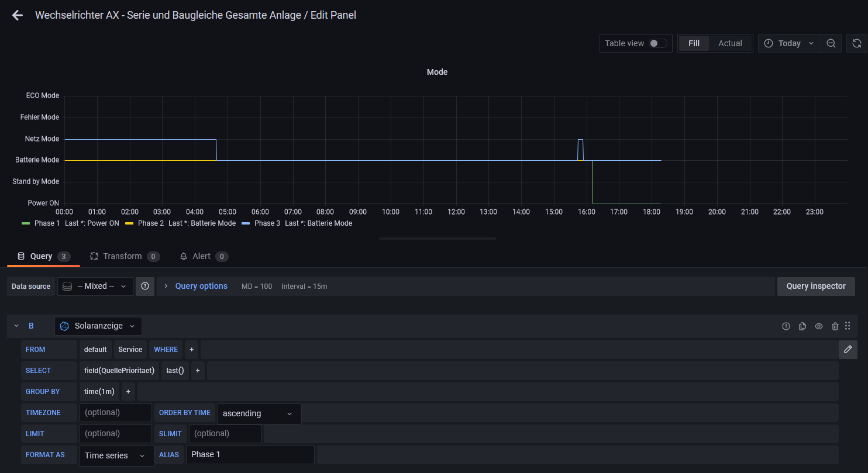Click the query B help icon
Viewport: 868px width, 473px height.
[786, 326]
